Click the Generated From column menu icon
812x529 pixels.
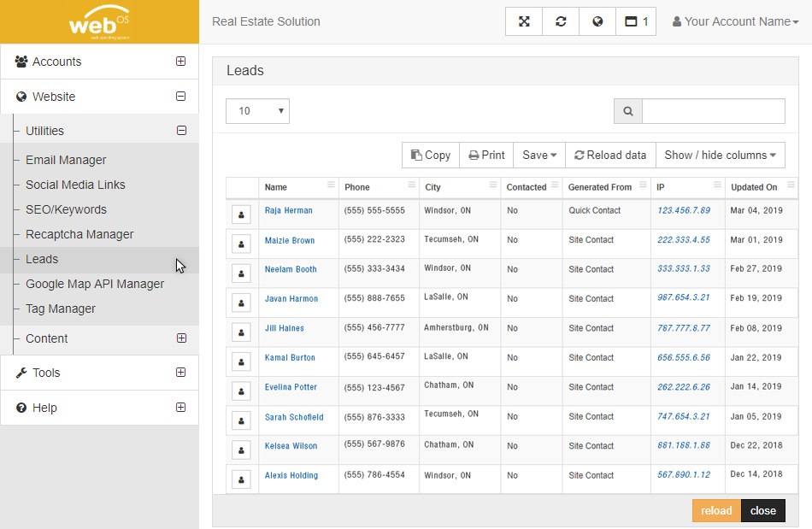point(643,185)
